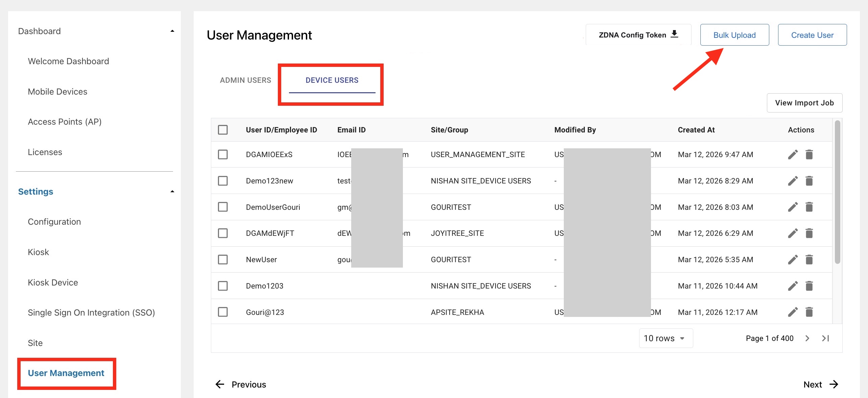The image size is (868, 398).
Task: Go to next table page arrow
Action: pos(807,338)
